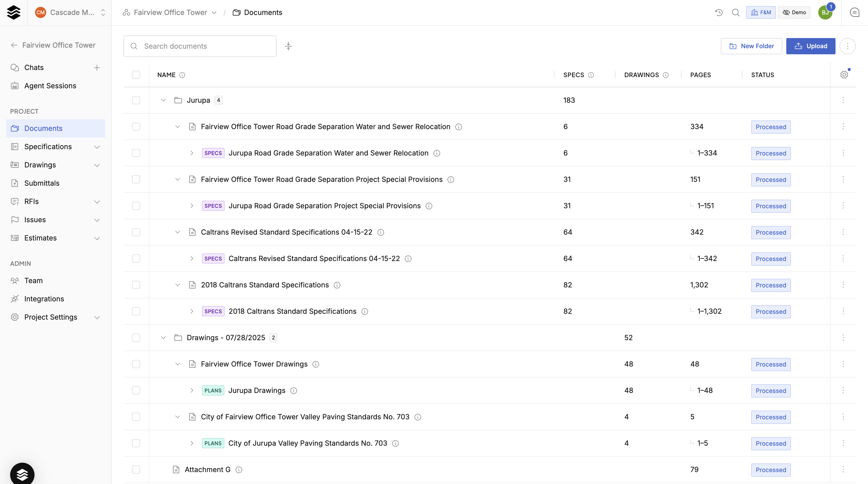Open the row menu for Jurupa folder
This screenshot has width=868, height=484.
843,100
